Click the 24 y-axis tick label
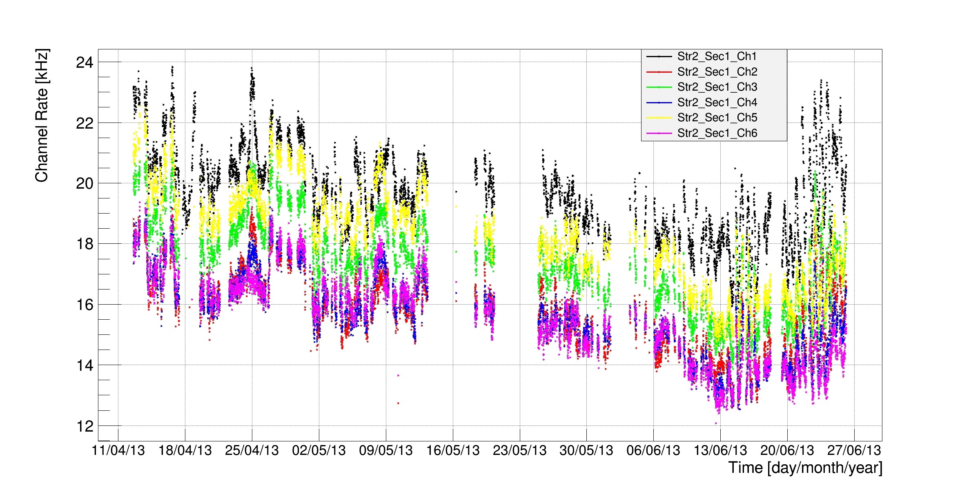Screen dimensions: 980x490 click(85, 62)
